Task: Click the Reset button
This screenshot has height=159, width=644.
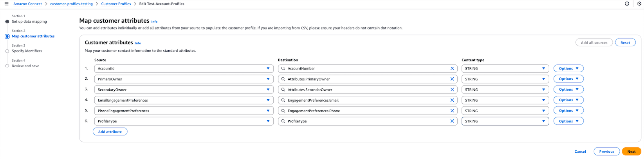Action: click(x=625, y=42)
